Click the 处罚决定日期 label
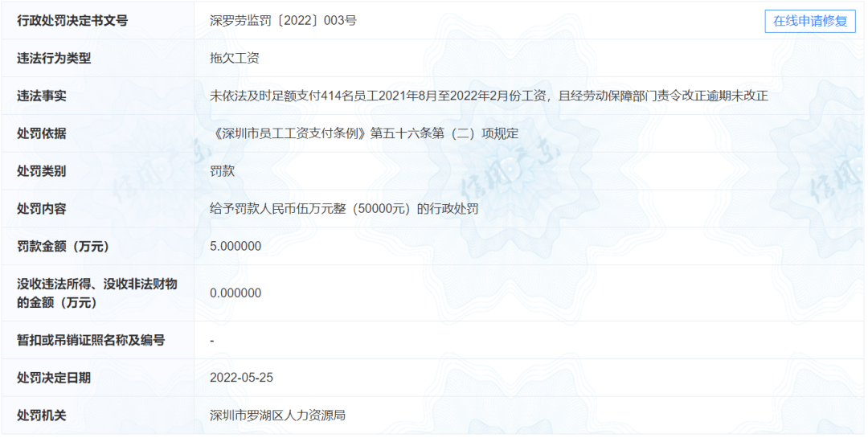Image resolution: width=868 pixels, height=438 pixels. coord(54,378)
